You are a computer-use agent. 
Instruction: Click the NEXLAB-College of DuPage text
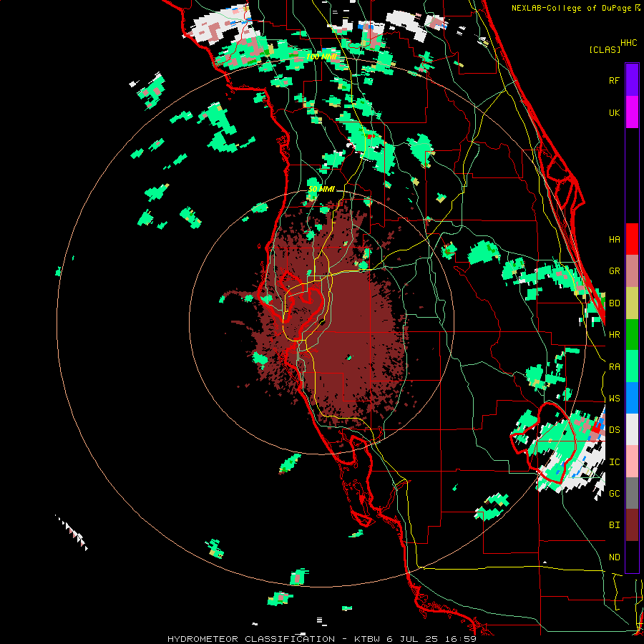click(x=571, y=8)
